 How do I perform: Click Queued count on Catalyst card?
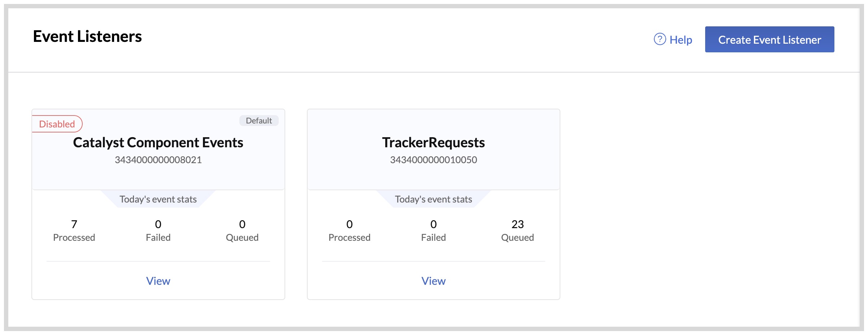[x=242, y=225]
